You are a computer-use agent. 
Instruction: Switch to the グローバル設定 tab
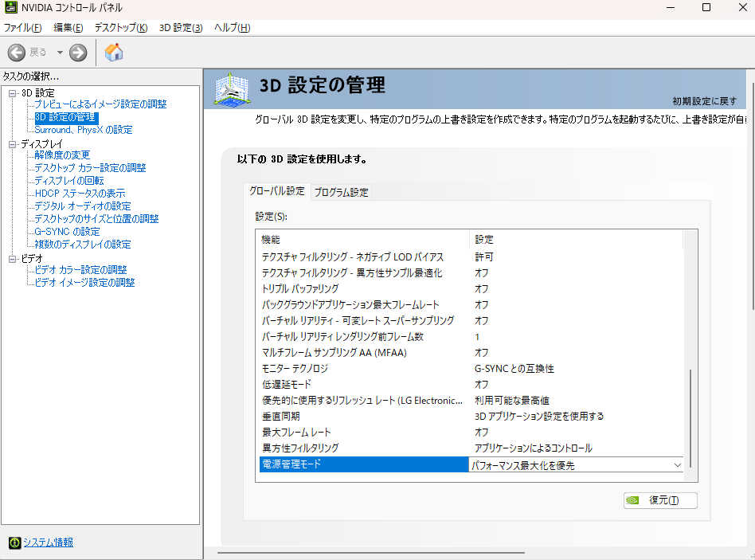pyautogui.click(x=277, y=191)
